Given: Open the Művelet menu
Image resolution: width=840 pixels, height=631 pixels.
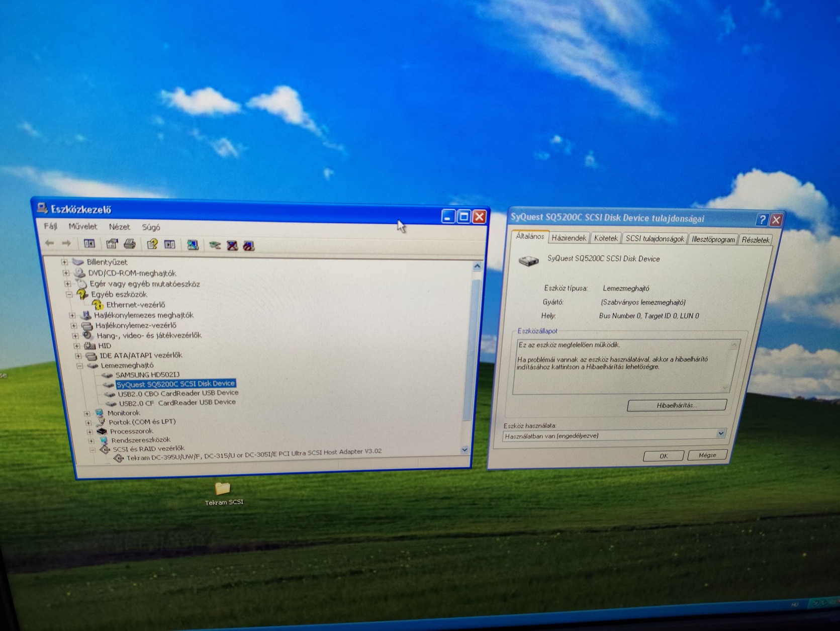Looking at the screenshot, I should (x=83, y=226).
